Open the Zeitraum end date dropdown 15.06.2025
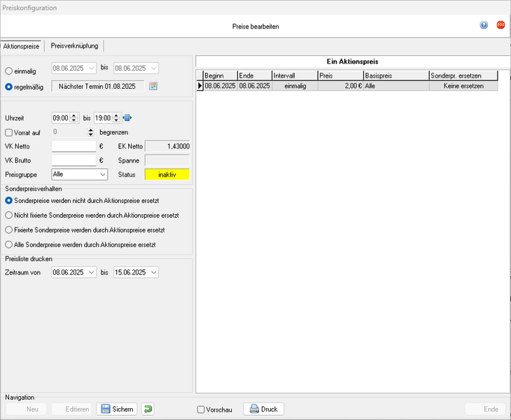The image size is (511, 420). pos(153,272)
